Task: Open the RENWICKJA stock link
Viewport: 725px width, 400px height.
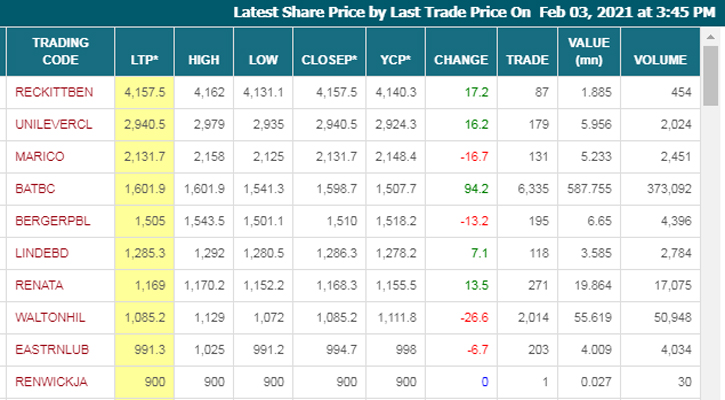Action: point(52,380)
